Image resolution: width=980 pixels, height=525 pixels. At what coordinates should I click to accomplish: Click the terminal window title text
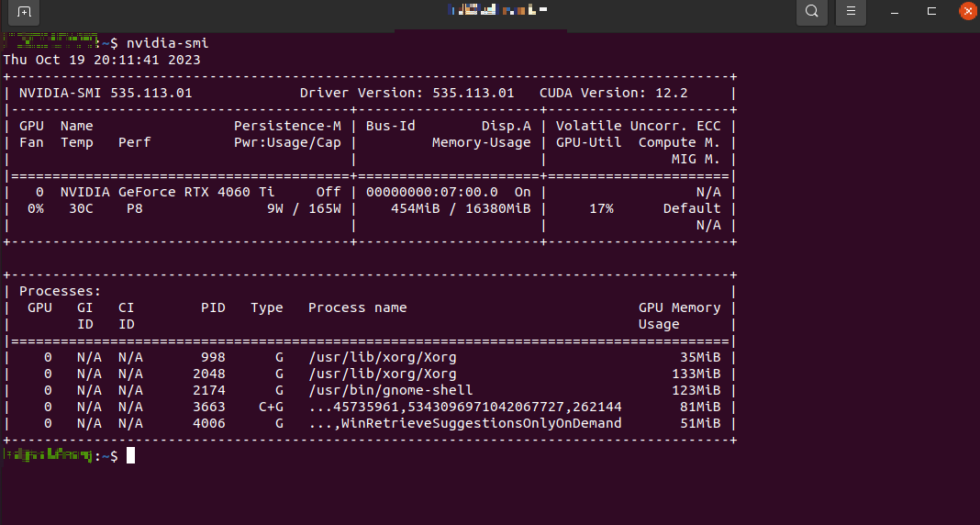(x=498, y=10)
